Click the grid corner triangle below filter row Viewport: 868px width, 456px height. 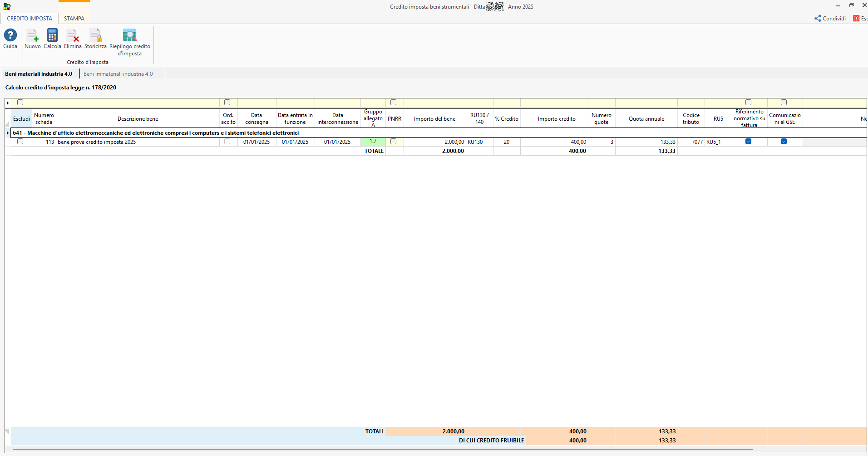[x=7, y=123]
